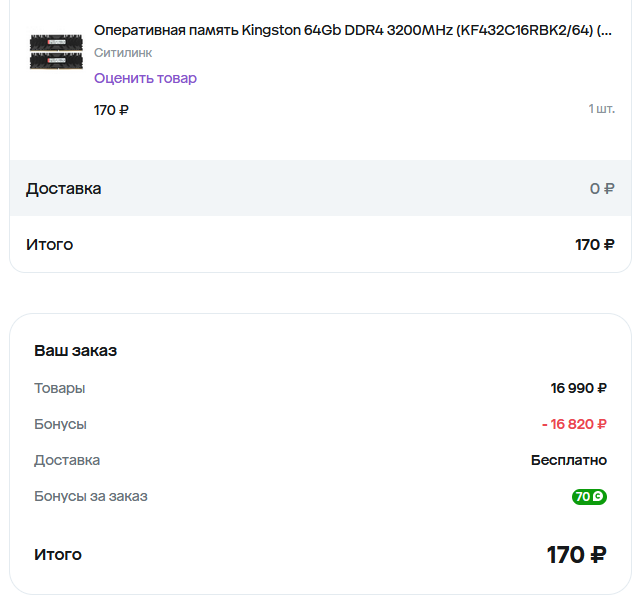Viewport: 640px width, 604px height.
Task: Click the Ваш заказ heading
Action: tap(76, 351)
